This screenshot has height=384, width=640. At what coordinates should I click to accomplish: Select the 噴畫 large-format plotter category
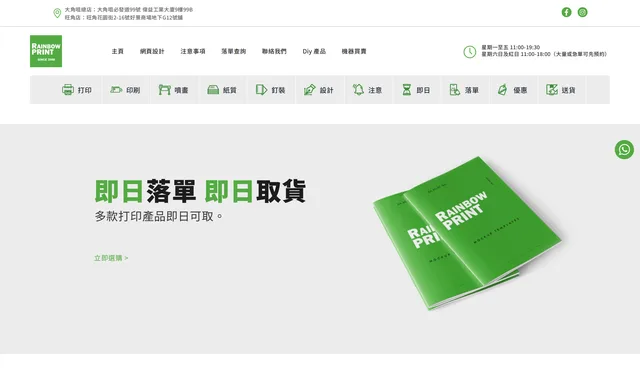[173, 90]
